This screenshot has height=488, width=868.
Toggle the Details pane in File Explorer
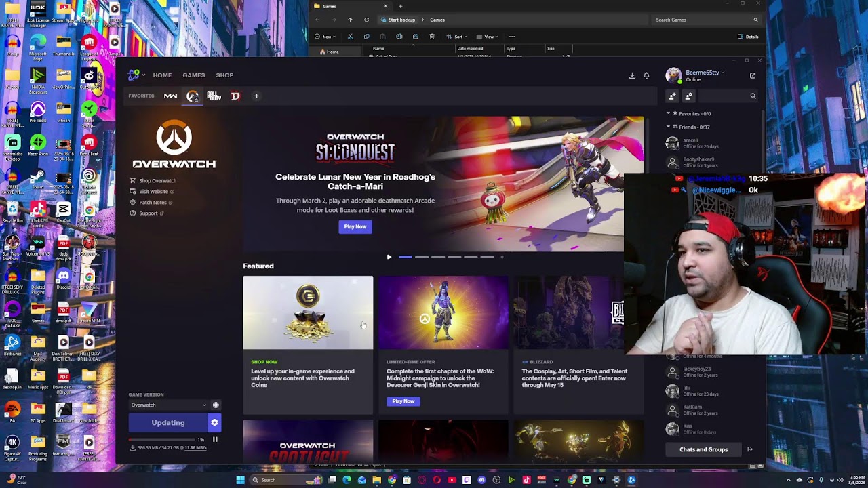click(x=748, y=37)
